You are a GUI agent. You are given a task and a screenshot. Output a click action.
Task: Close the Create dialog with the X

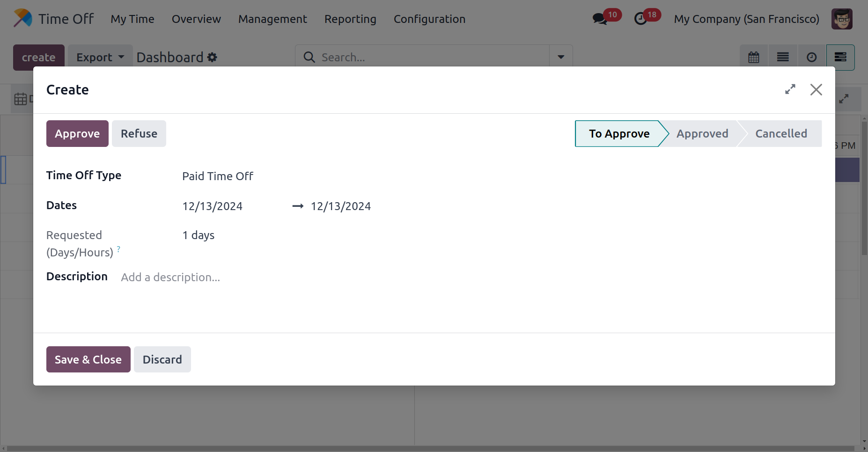point(816,89)
